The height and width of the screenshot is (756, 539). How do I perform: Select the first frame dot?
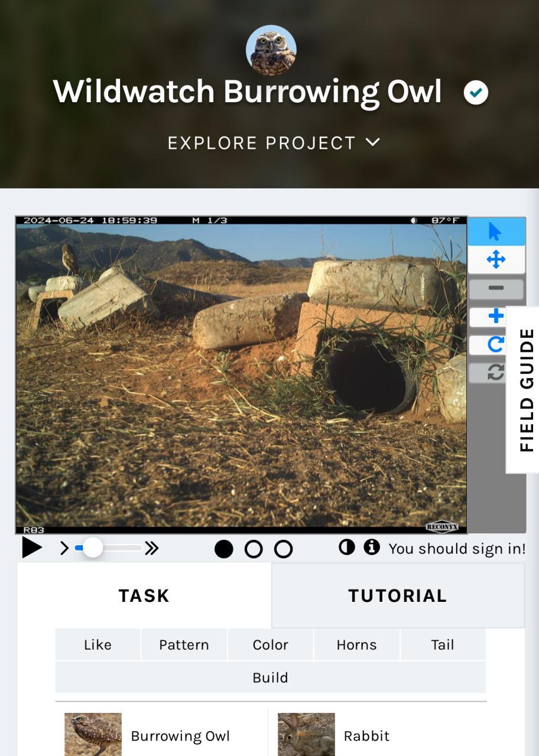tap(223, 549)
